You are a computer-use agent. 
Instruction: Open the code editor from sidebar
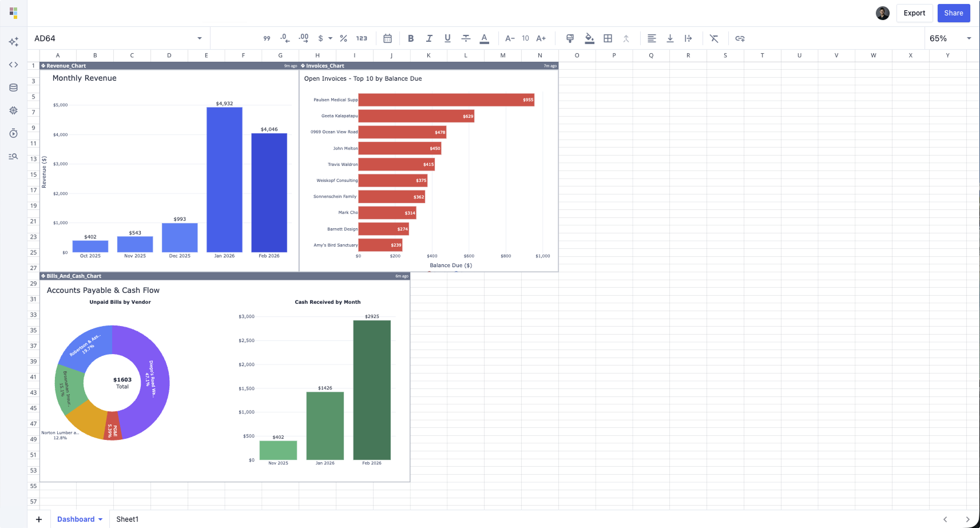(x=13, y=65)
